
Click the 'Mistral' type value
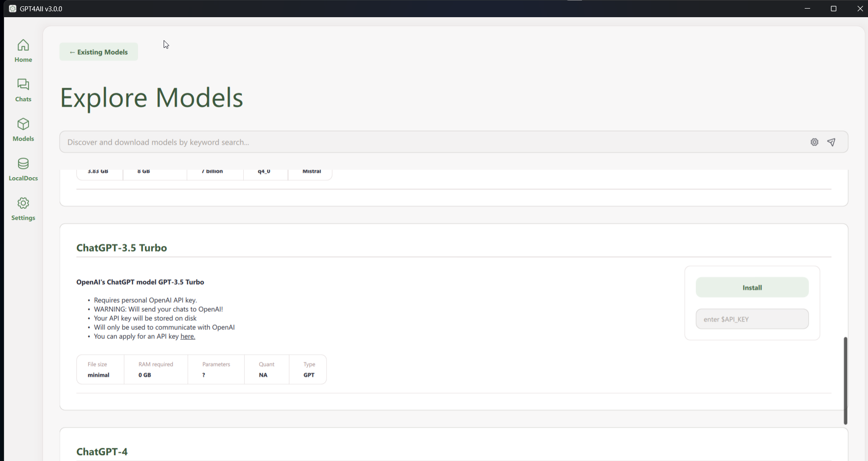311,171
